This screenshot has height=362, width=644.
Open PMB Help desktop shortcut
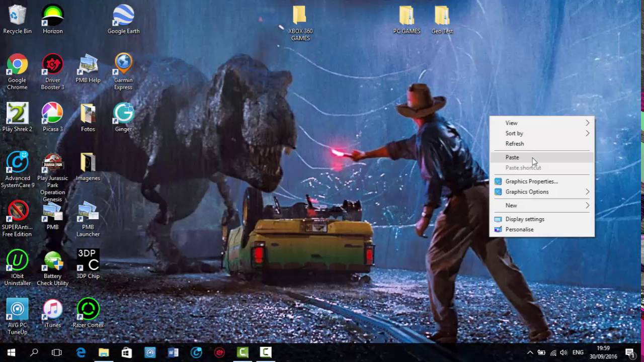point(88,68)
